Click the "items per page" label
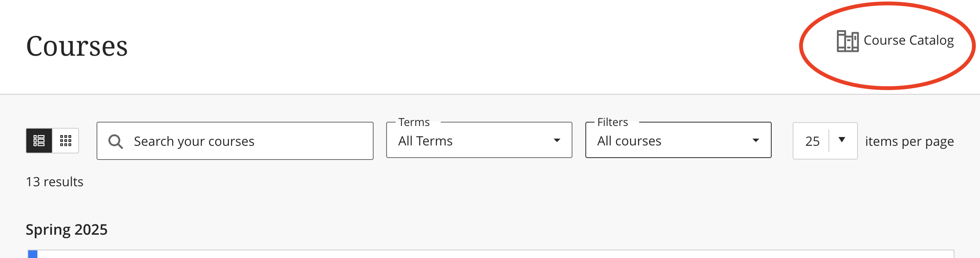The width and height of the screenshot is (980, 258). tap(909, 142)
